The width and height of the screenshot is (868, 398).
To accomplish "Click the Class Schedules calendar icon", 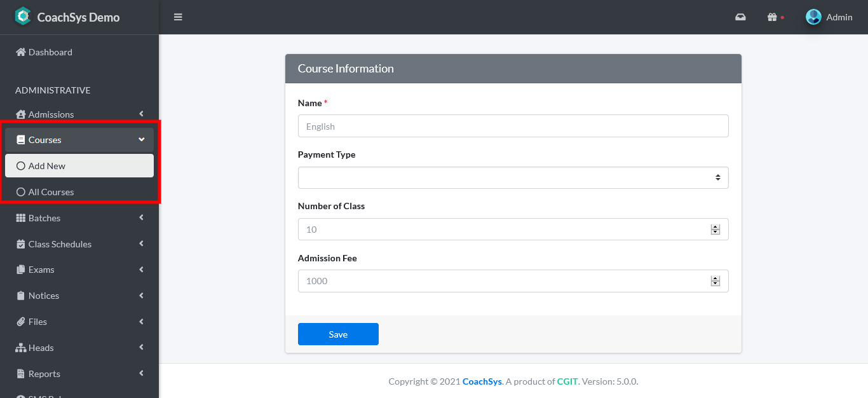I will [x=22, y=244].
